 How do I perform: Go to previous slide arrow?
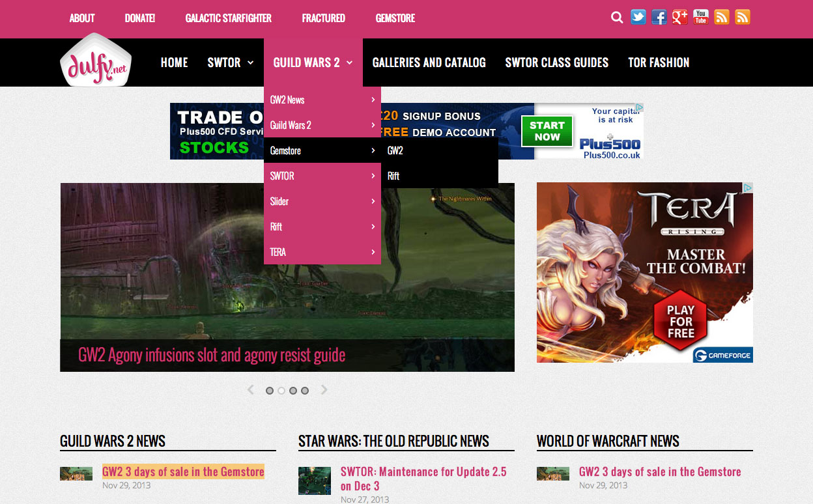coord(250,390)
